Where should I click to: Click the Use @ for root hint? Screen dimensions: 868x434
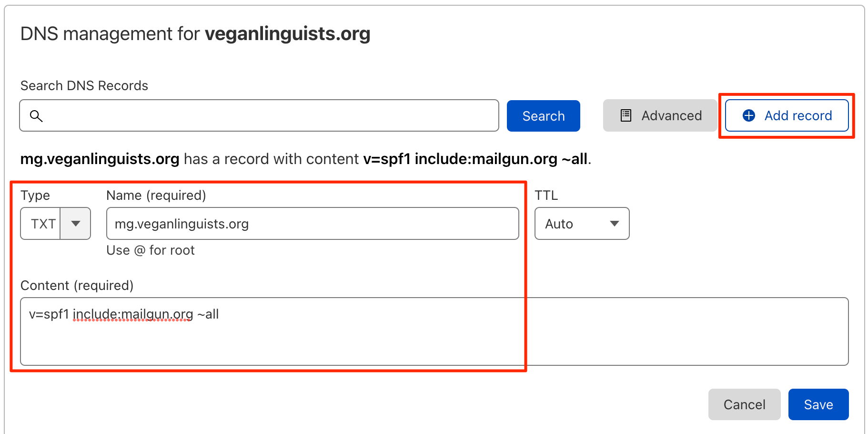click(151, 250)
